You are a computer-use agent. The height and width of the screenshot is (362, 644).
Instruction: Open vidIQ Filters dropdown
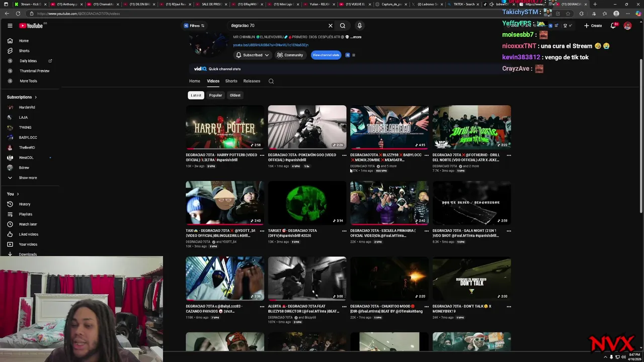click(x=194, y=26)
